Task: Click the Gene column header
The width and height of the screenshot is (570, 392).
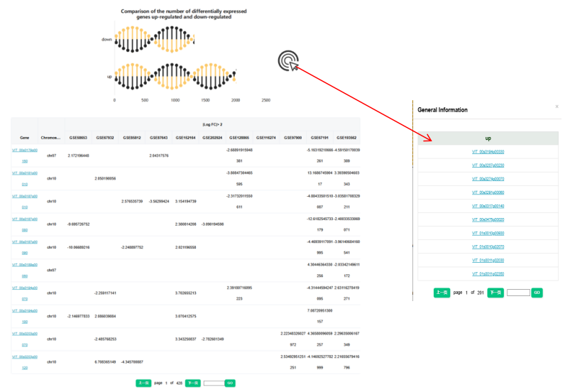Action: click(24, 137)
